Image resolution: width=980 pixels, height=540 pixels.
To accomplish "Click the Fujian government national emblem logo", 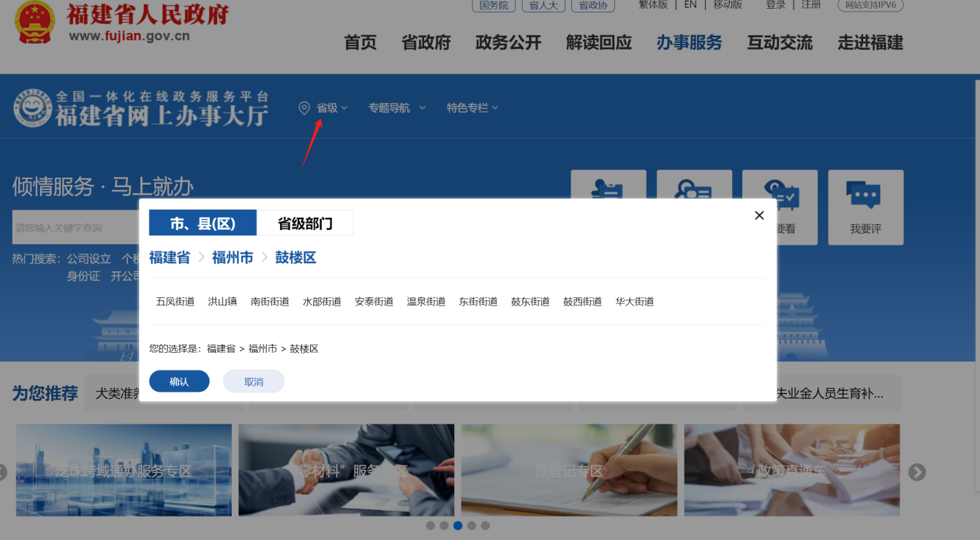I will point(34,23).
